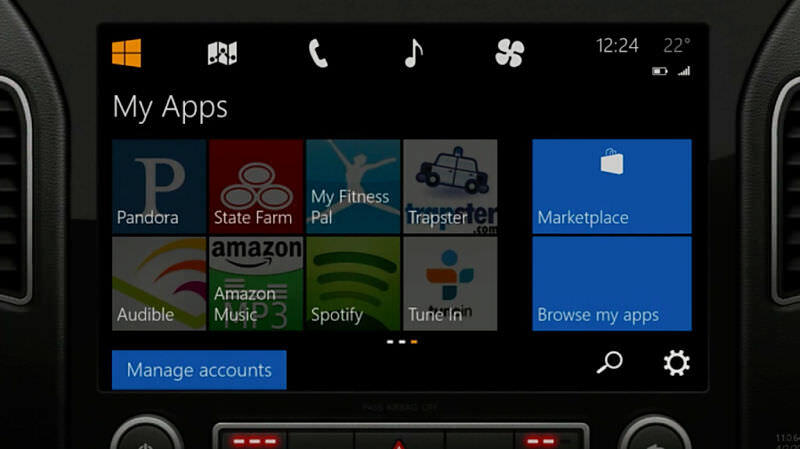Screen dimensions: 800x449
Task: Launch the Trapster app tile
Action: (450, 186)
